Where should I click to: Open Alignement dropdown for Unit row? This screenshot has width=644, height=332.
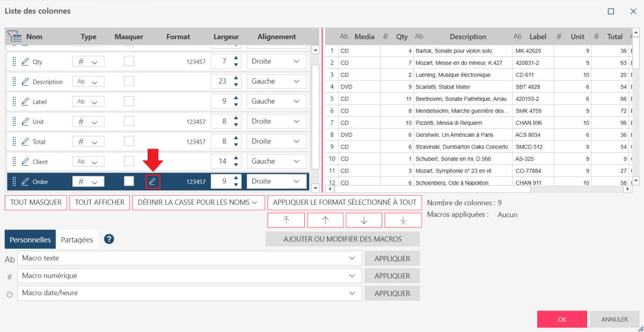click(x=277, y=121)
